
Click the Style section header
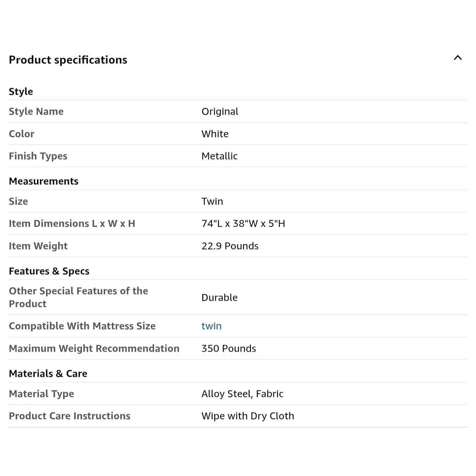point(21,92)
